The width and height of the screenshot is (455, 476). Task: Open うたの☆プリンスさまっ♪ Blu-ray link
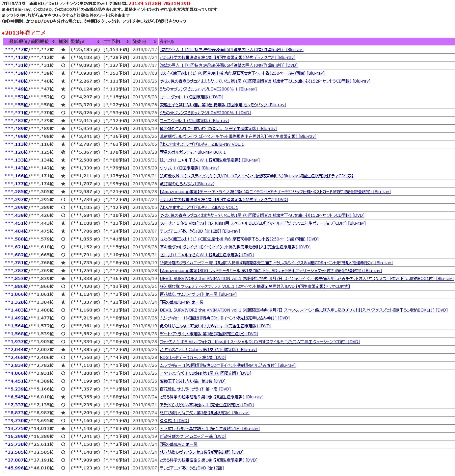click(x=208, y=89)
